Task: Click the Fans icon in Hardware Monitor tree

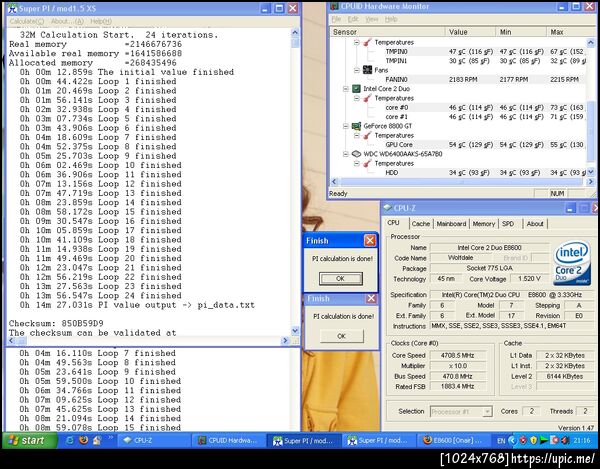Action: [x=367, y=70]
